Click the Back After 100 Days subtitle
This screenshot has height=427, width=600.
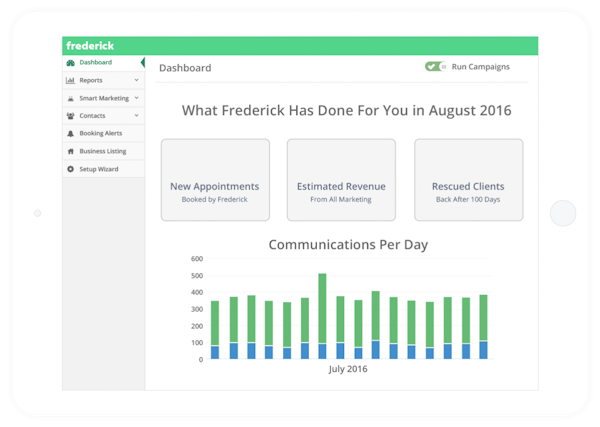pyautogui.click(x=468, y=199)
